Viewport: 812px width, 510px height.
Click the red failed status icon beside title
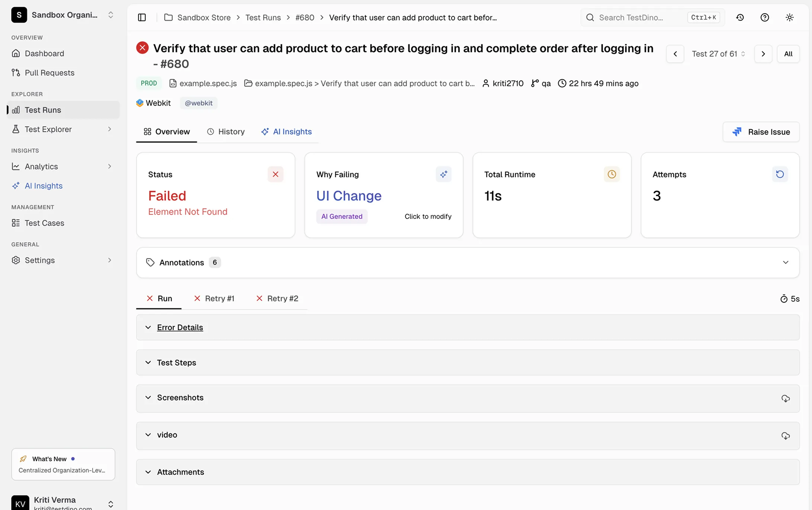(142, 48)
